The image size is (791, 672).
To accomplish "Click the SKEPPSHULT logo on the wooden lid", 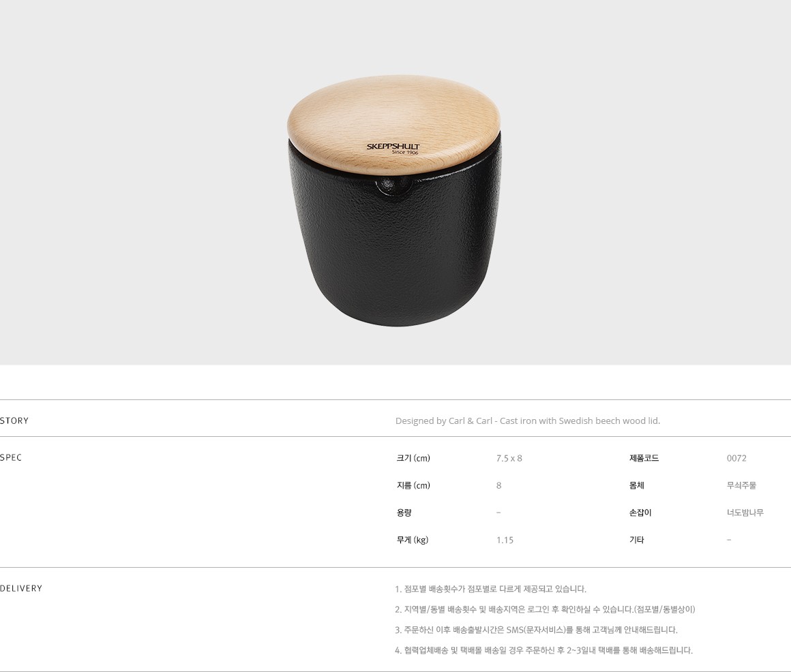I will coord(393,149).
